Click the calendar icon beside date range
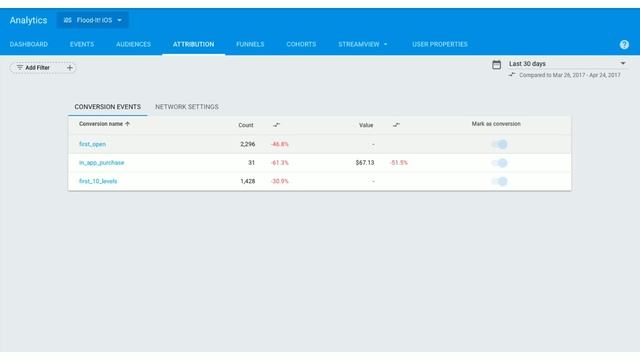Image resolution: width=640 pixels, height=360 pixels. click(x=496, y=64)
